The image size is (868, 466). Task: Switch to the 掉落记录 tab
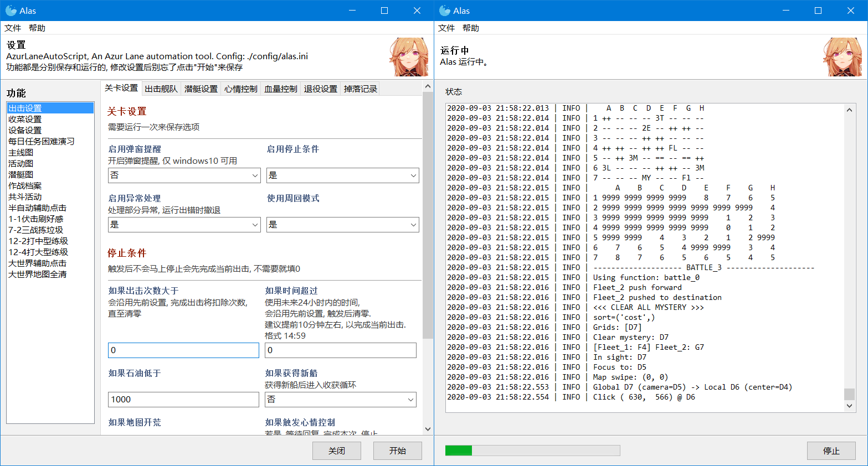pos(359,88)
